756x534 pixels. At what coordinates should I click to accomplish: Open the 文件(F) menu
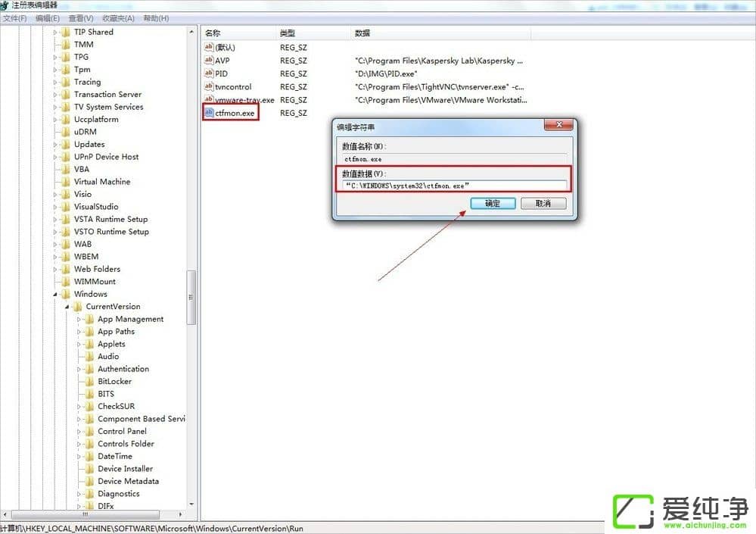click(x=14, y=18)
